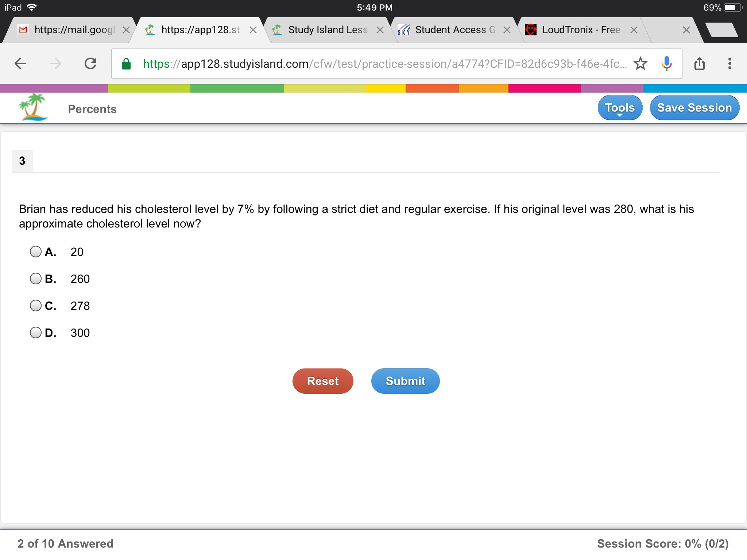This screenshot has width=747, height=560.
Task: Tap the green padlock security icon
Action: click(x=126, y=64)
